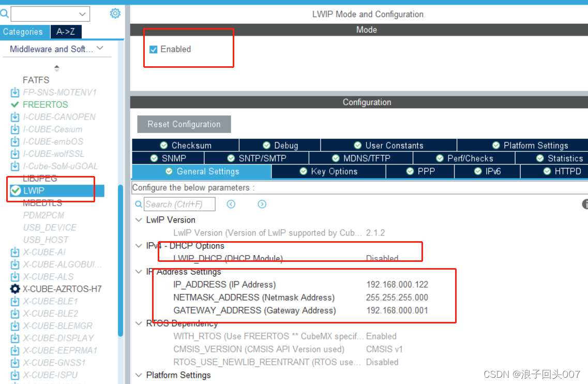Click the gear icon beside X-CUBE-AZRTOS-H7

15,289
